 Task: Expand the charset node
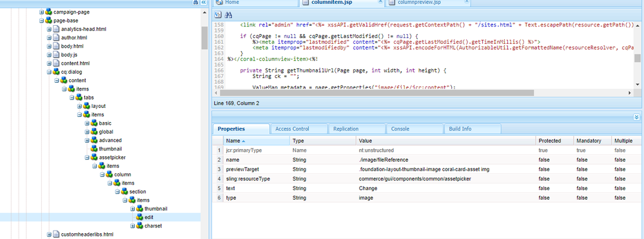(133, 226)
